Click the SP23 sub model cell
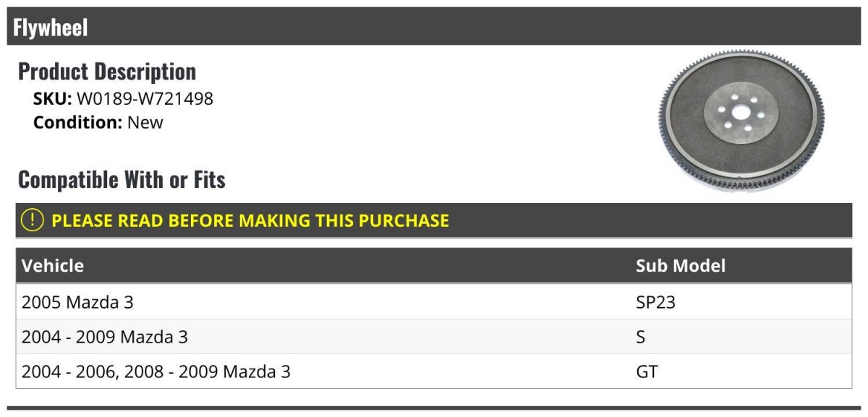This screenshot has width=868, height=417. click(655, 302)
